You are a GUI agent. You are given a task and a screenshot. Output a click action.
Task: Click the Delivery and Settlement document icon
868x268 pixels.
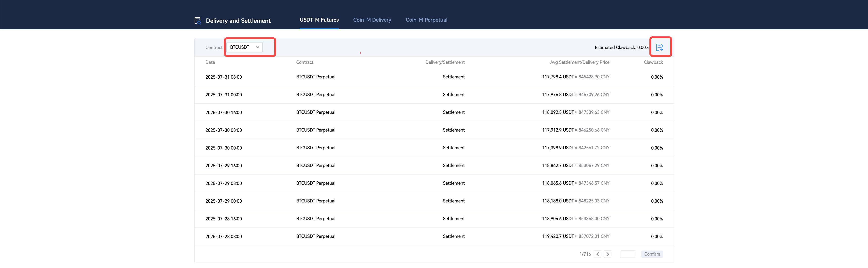(198, 21)
